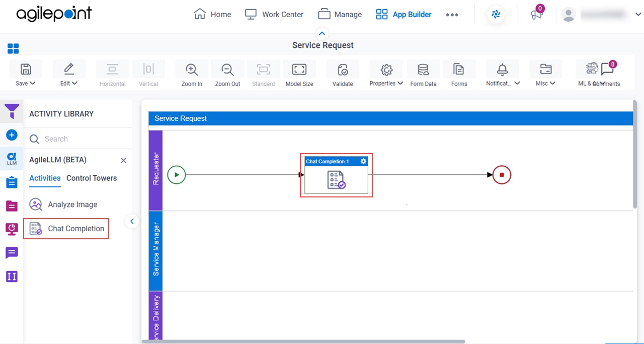Viewport: 644px width, 344px height.
Task: Select App Builder in top navigation
Action: pyautogui.click(x=404, y=14)
